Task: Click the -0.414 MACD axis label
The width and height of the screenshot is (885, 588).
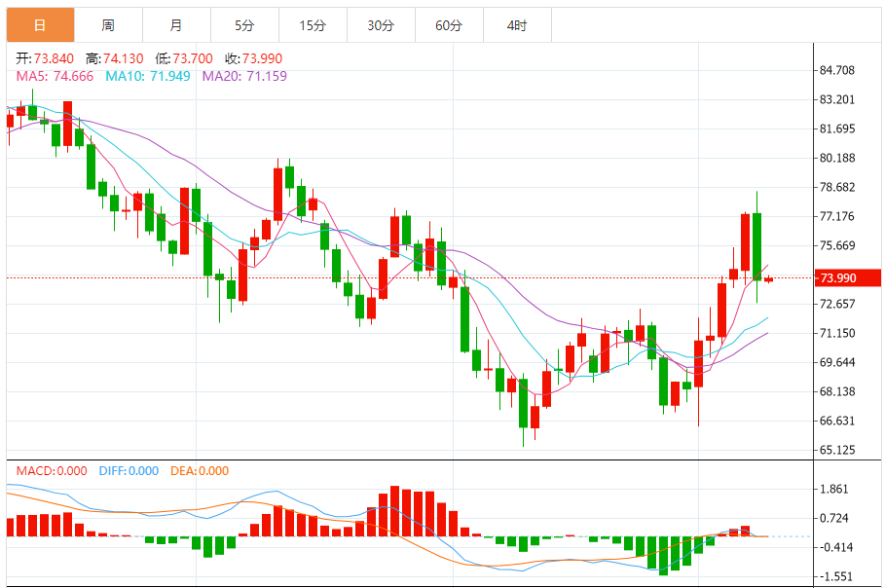Action: 834,547
